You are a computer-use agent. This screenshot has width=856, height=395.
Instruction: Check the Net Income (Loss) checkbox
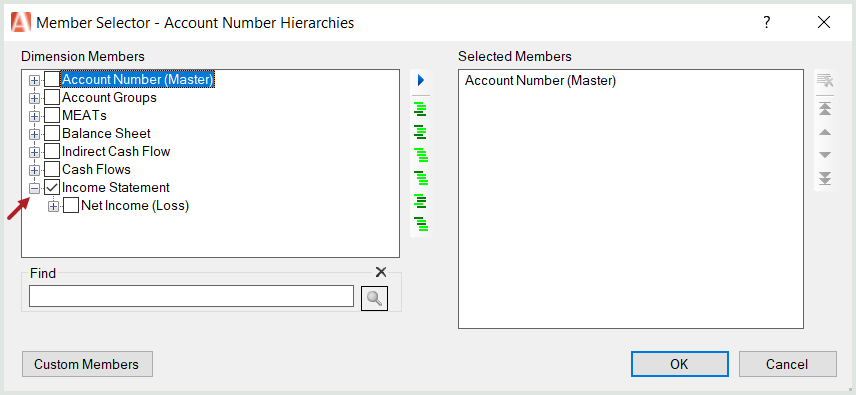click(71, 206)
